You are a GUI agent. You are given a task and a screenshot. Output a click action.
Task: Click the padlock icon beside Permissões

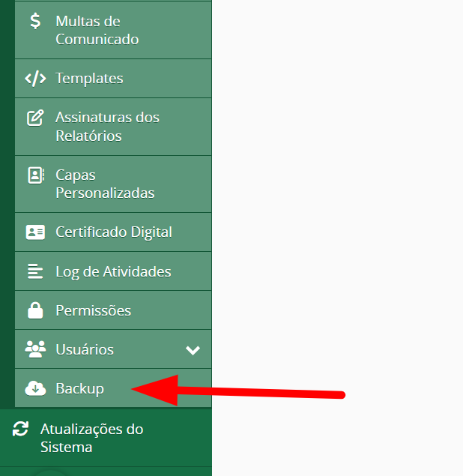(35, 310)
